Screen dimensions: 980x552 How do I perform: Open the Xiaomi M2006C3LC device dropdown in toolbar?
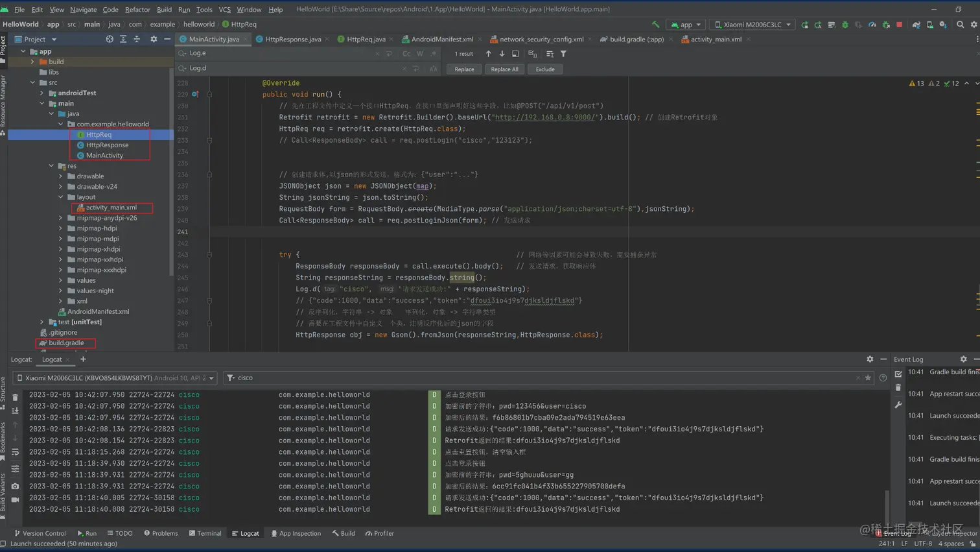pyautogui.click(x=752, y=25)
